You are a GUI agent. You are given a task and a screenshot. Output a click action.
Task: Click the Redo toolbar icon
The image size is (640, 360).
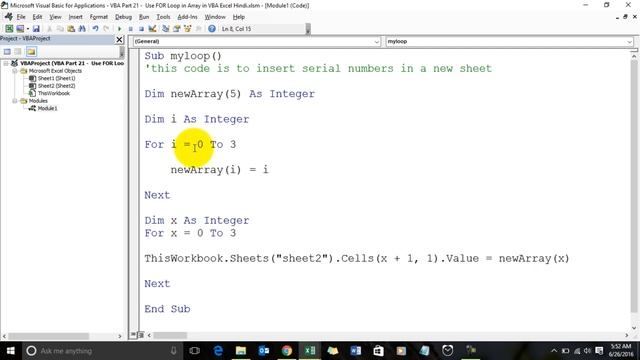(x=106, y=29)
